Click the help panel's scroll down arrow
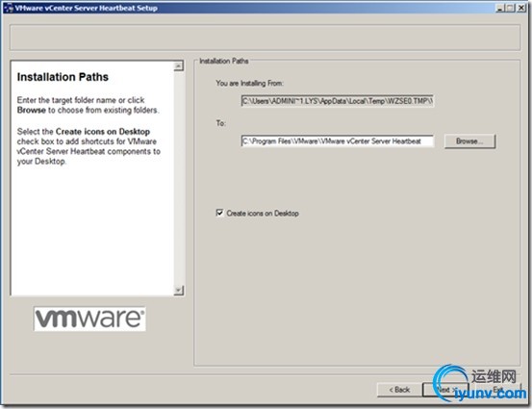 179,291
